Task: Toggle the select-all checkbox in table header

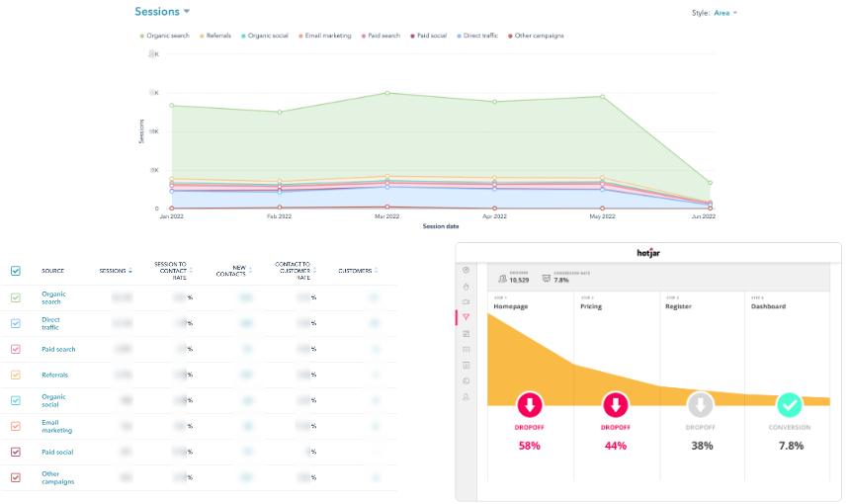Action: pyautogui.click(x=16, y=271)
